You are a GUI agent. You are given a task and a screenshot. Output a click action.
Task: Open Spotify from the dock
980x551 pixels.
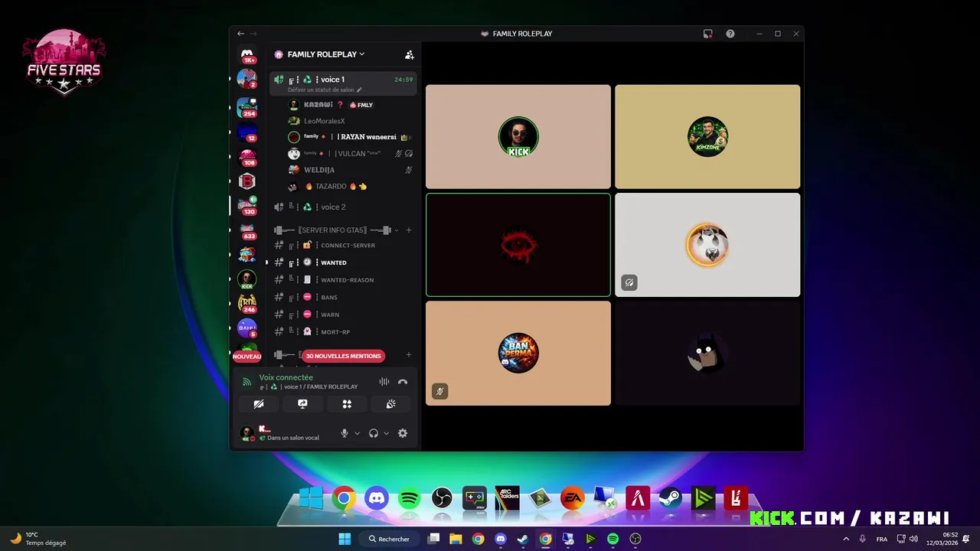410,499
